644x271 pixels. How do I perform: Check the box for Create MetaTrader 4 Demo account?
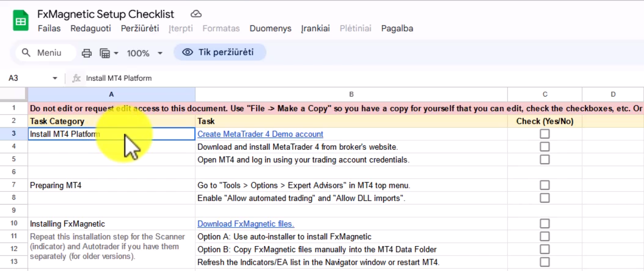(x=545, y=134)
